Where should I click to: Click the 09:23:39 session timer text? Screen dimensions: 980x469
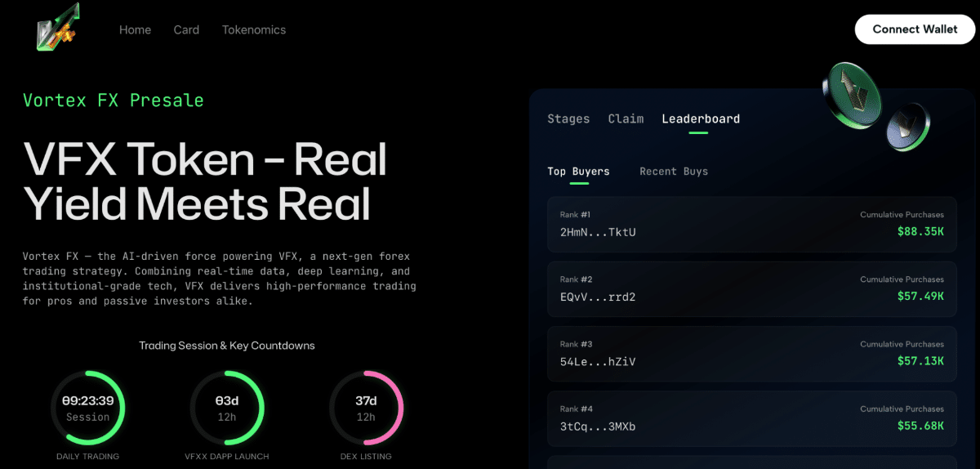pyautogui.click(x=88, y=401)
